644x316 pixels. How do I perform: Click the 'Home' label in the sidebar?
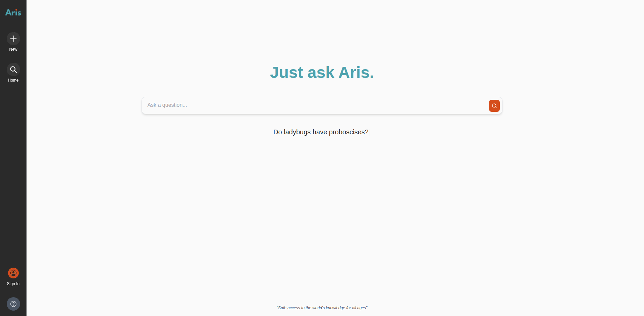(13, 80)
